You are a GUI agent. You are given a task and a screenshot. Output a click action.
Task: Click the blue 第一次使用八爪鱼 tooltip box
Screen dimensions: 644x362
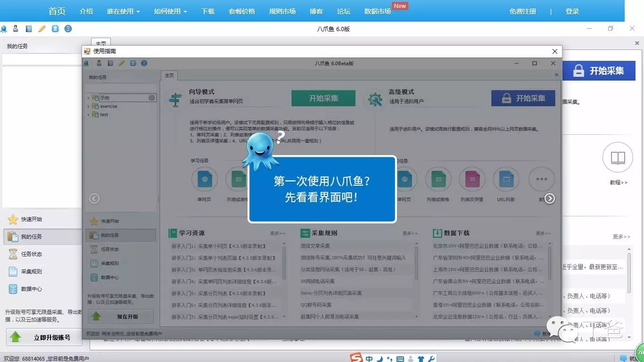pos(322,189)
